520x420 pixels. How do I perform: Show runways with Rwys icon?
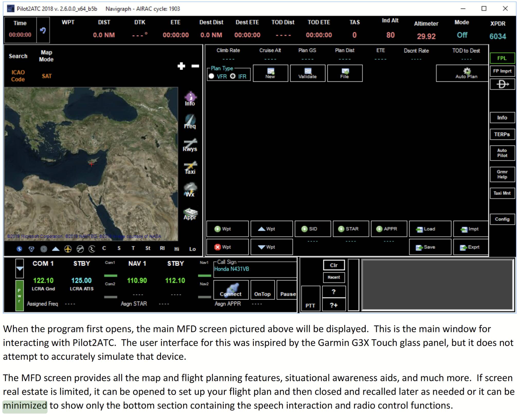coord(190,145)
